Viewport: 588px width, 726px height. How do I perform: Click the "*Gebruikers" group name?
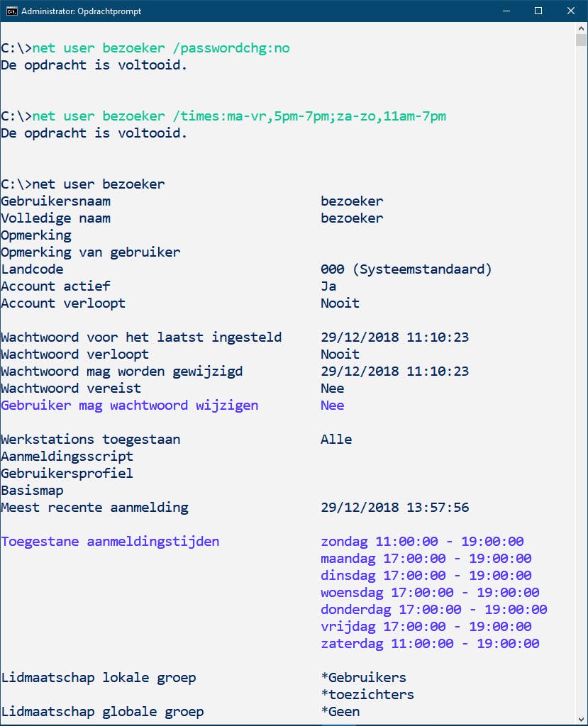point(363,678)
